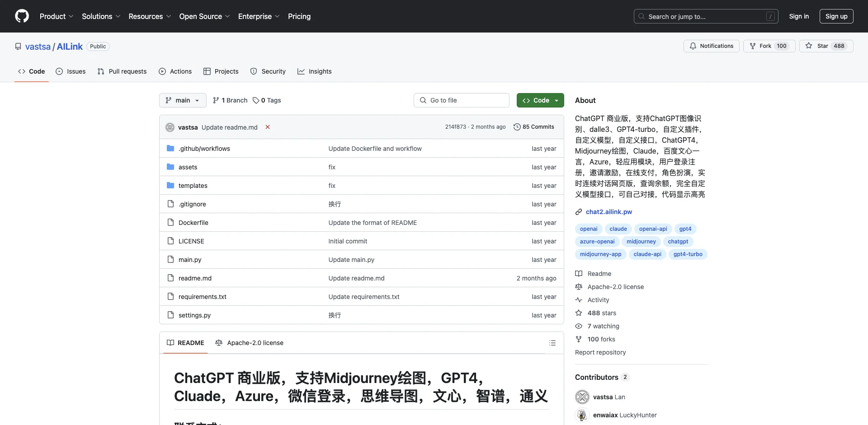Click the templates folder icon

[170, 185]
